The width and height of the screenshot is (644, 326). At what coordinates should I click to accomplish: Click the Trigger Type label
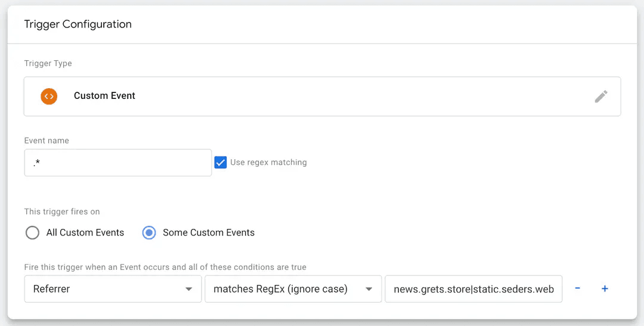48,63
